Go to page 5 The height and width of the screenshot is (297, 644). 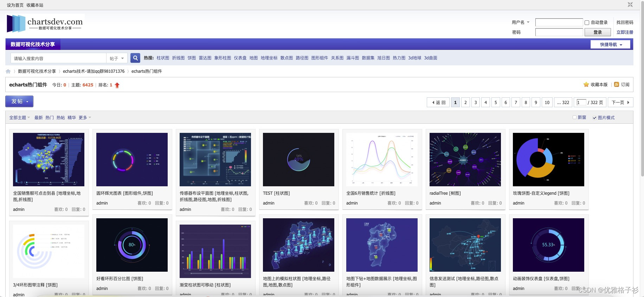coord(496,102)
